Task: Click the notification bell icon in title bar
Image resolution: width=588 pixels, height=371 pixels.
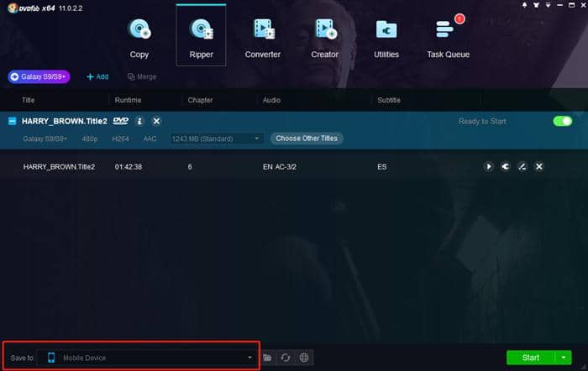Action: (x=524, y=5)
